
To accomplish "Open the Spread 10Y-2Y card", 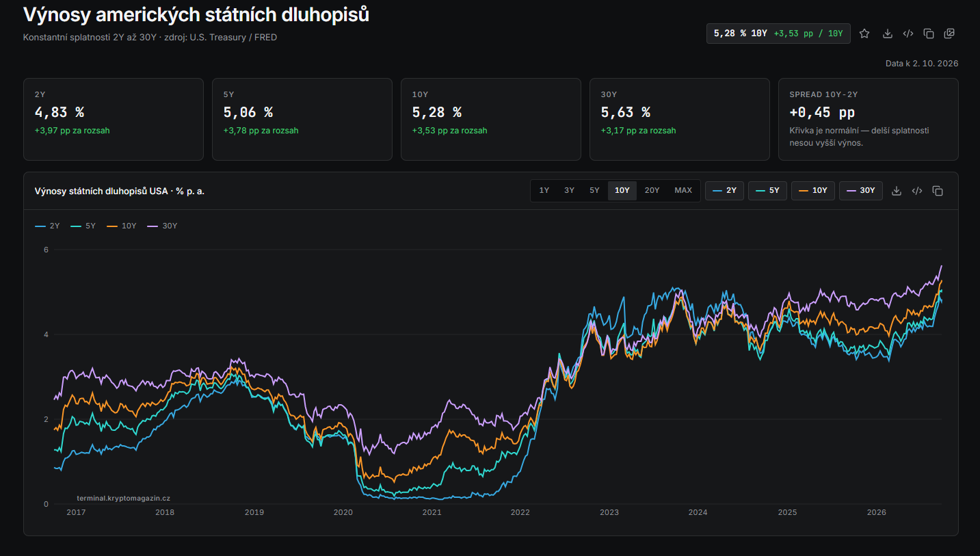I will pyautogui.click(x=869, y=119).
